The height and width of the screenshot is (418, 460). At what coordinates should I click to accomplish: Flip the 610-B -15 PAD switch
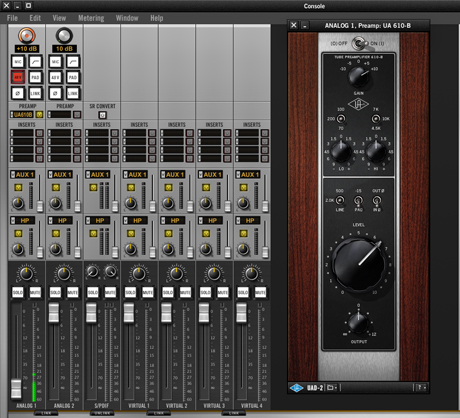click(x=358, y=200)
